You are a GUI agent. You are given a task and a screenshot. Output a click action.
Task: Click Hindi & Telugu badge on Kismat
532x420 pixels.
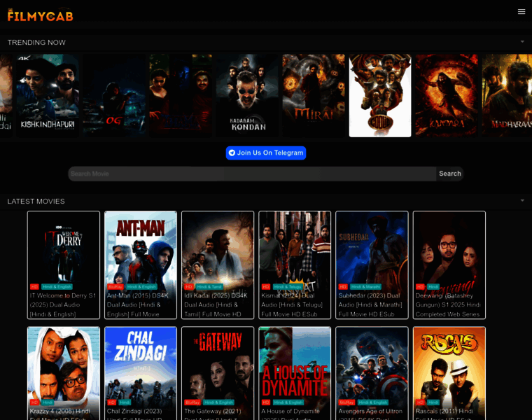click(288, 287)
